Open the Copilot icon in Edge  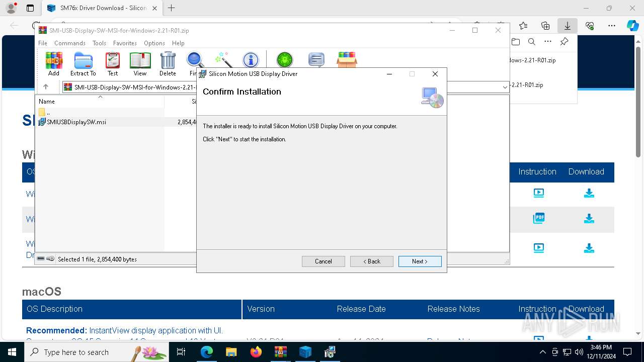(x=632, y=26)
